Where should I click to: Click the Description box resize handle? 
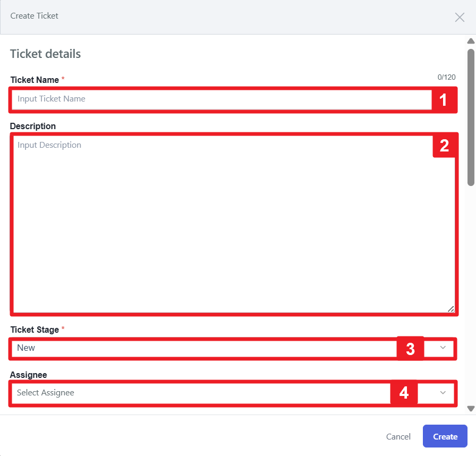[x=450, y=308]
